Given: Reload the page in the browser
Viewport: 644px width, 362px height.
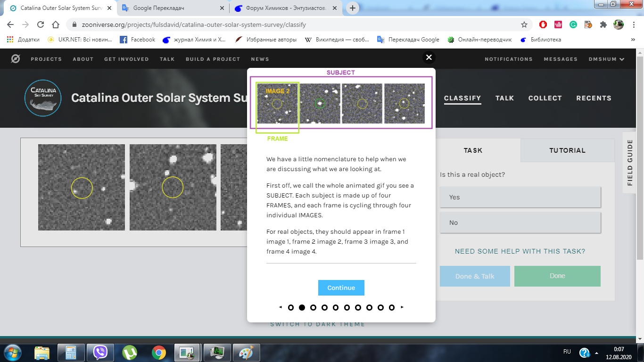Looking at the screenshot, I should (41, 25).
